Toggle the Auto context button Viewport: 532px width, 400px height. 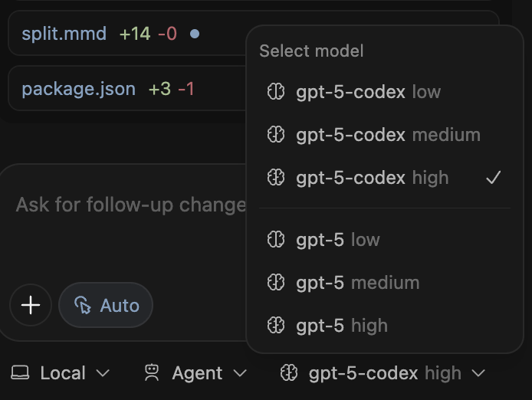(x=106, y=306)
